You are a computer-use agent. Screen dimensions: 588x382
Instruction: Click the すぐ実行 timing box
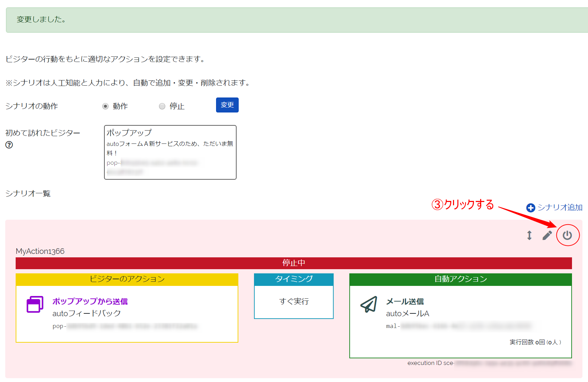294,302
